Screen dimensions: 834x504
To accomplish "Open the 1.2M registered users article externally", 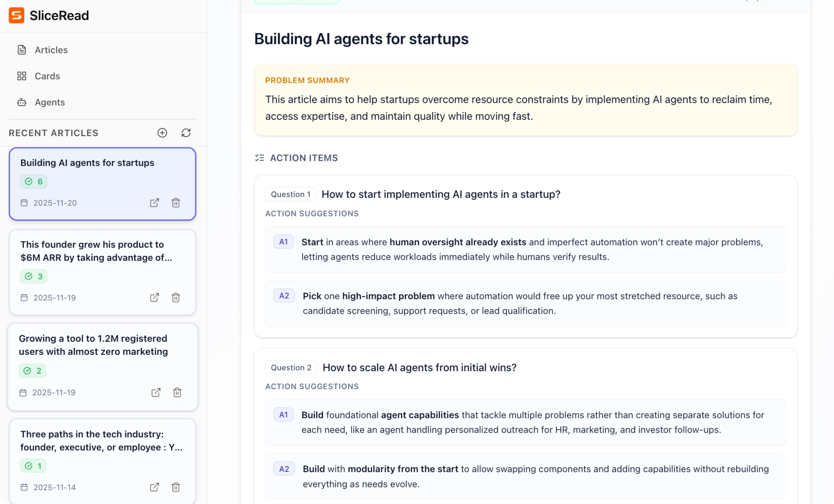I will [x=156, y=392].
